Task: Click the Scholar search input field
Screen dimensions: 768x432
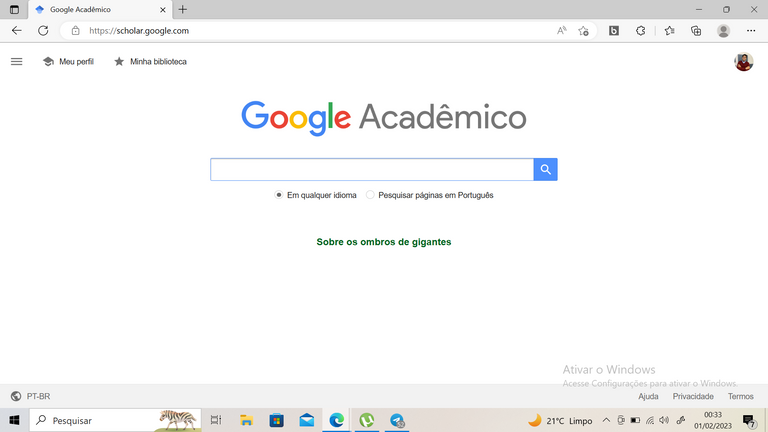Action: [x=371, y=170]
